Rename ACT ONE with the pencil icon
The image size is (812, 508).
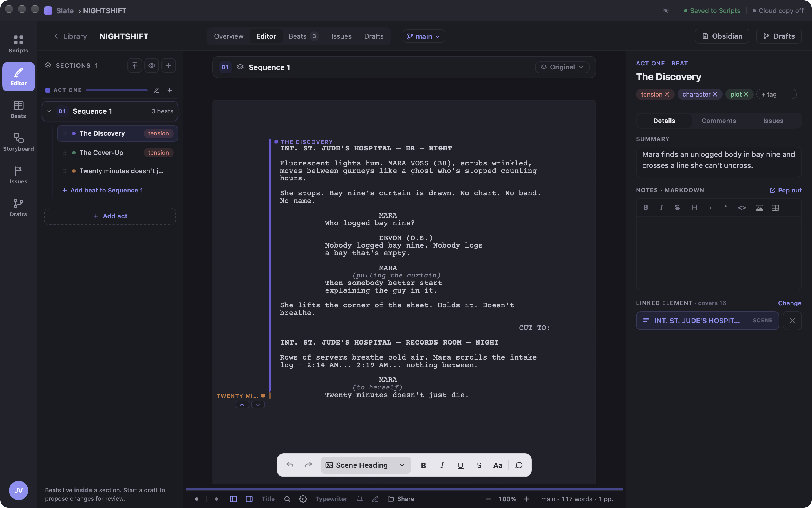click(x=156, y=90)
